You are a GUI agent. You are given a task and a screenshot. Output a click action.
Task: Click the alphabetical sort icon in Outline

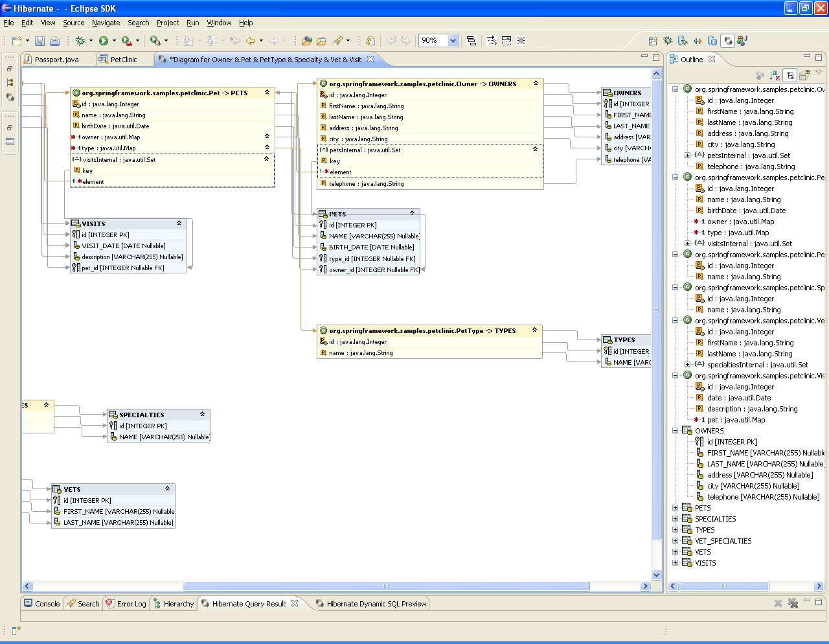click(775, 75)
